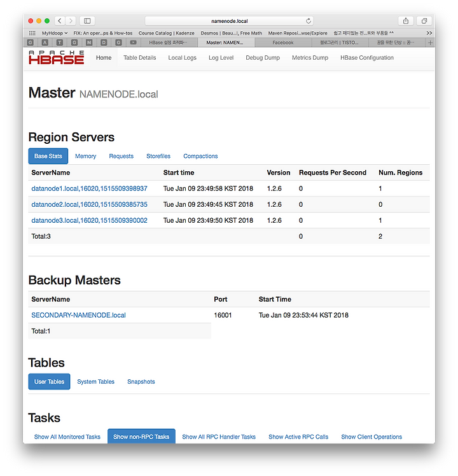458x476 pixels.
Task: Open the new tab plus button
Action: (x=430, y=43)
